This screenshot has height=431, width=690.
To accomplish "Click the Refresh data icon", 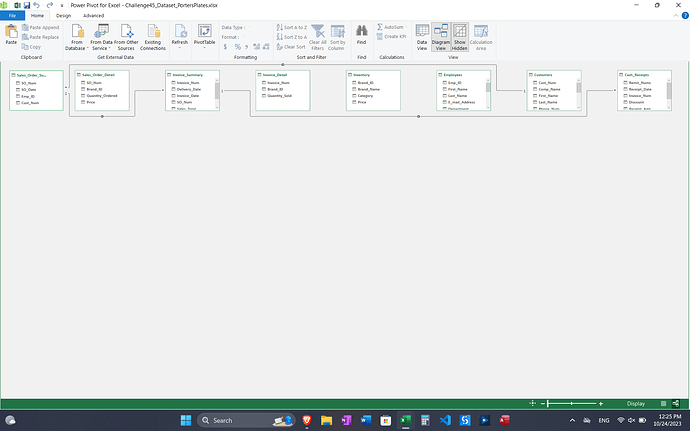I will [x=180, y=31].
